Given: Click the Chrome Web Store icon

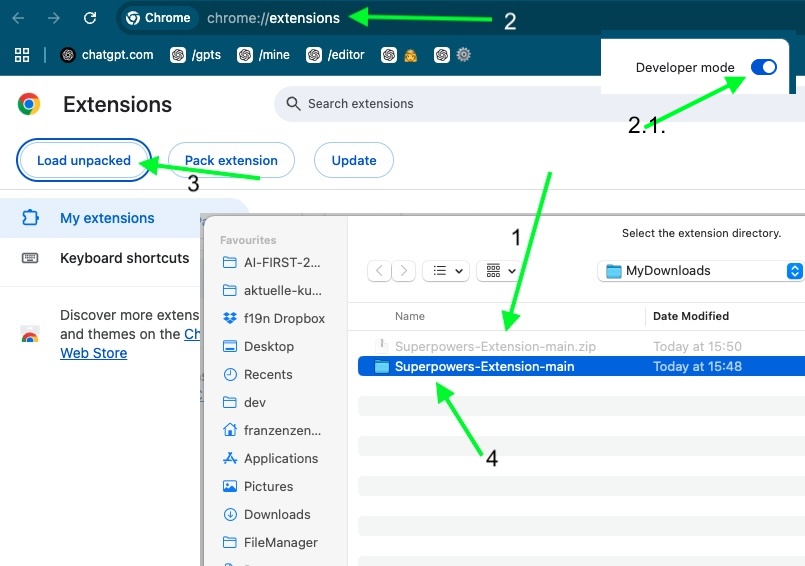Looking at the screenshot, I should click(30, 334).
